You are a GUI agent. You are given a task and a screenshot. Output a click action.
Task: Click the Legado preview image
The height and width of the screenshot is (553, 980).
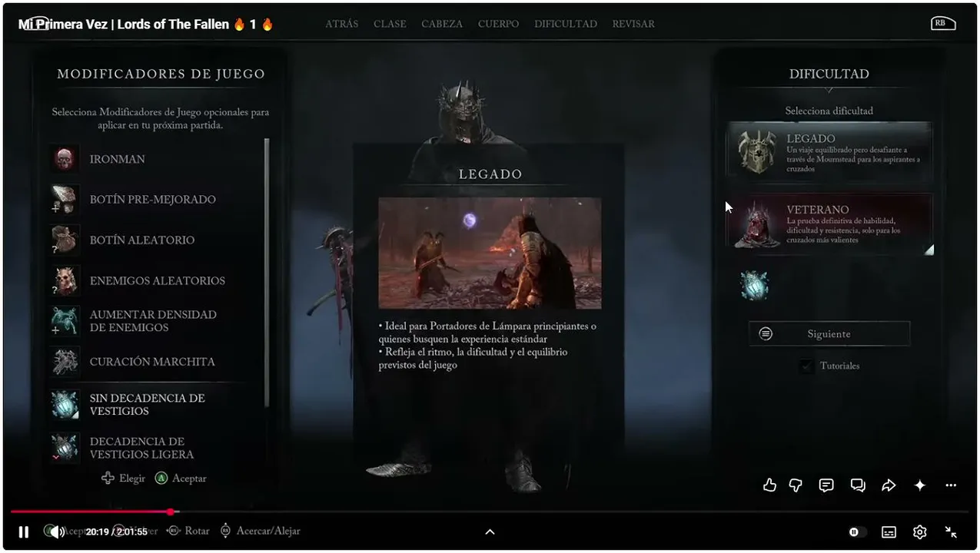coord(490,253)
